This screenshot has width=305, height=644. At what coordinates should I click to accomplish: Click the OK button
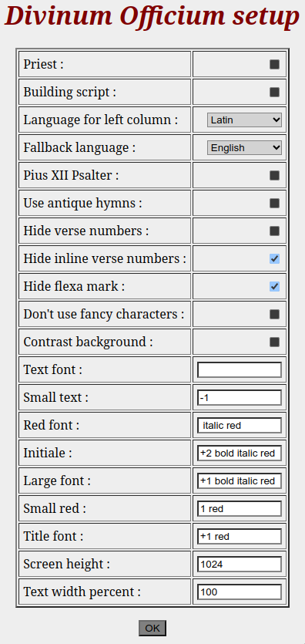[x=152, y=628]
